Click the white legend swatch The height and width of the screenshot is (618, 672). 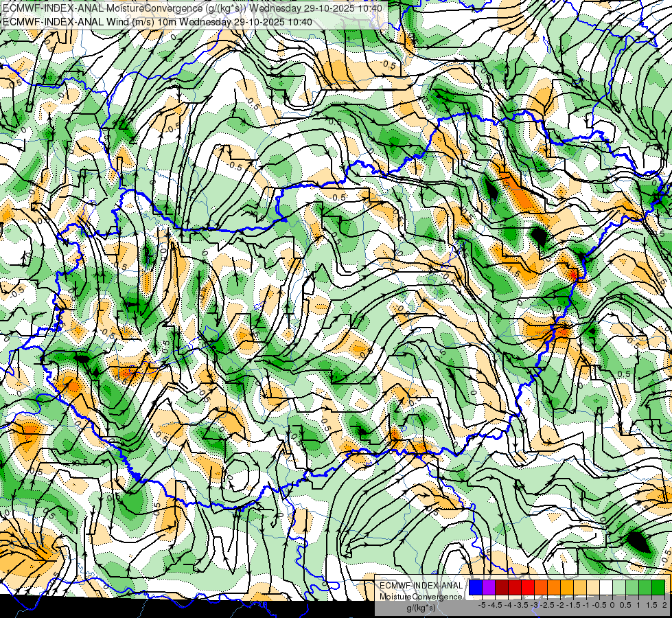[x=606, y=587]
